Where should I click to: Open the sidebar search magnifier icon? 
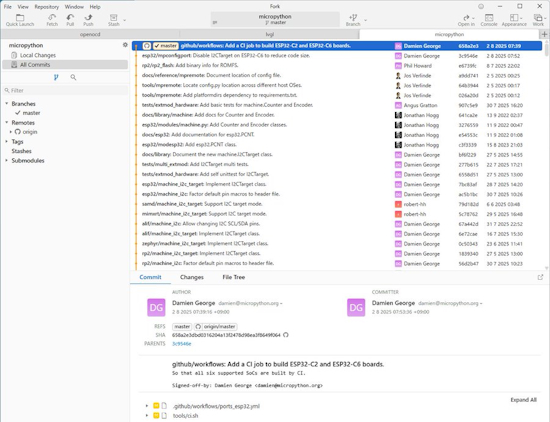pyautogui.click(x=73, y=77)
